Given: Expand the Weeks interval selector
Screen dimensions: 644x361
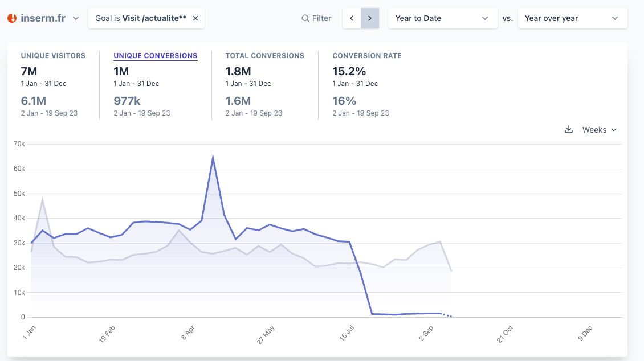Looking at the screenshot, I should coord(599,130).
